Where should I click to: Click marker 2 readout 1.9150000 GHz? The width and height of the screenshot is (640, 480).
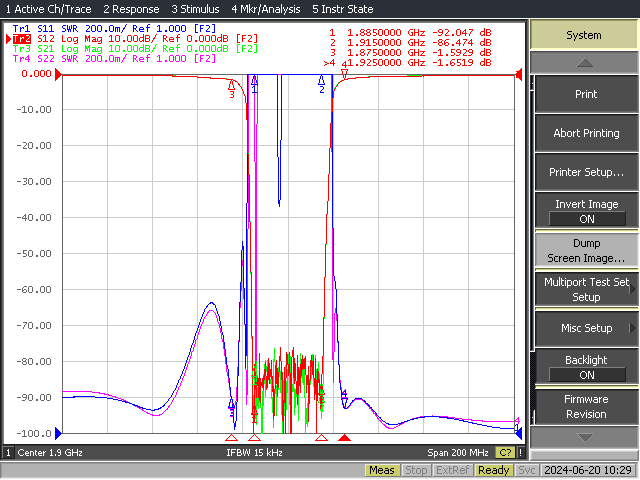coord(410,42)
